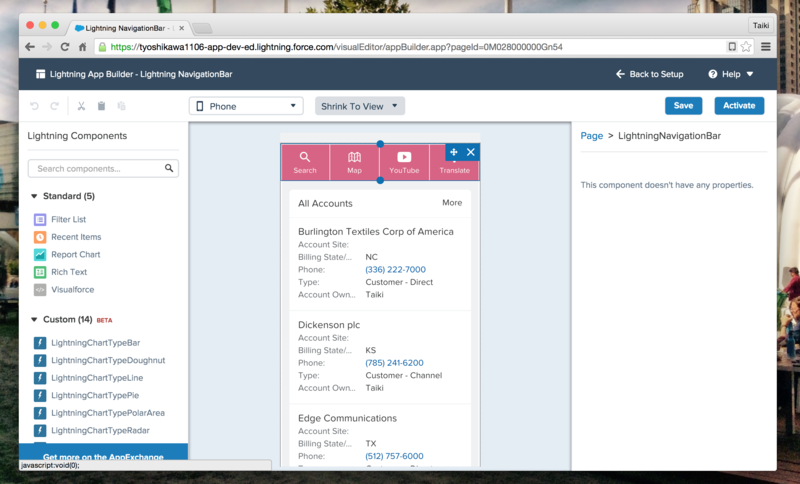Click Customer - Channel type value
The width and height of the screenshot is (800, 484).
click(x=404, y=375)
